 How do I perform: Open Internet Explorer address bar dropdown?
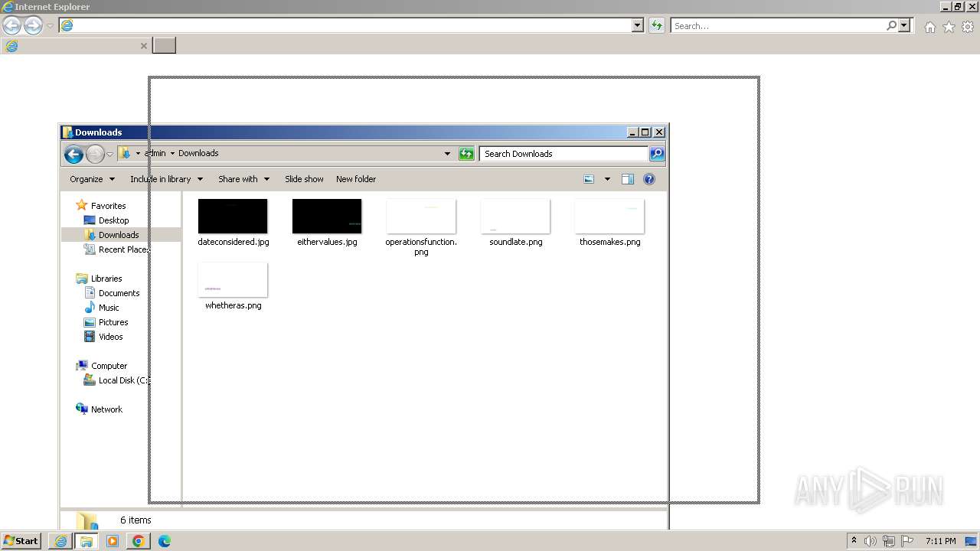coord(638,25)
